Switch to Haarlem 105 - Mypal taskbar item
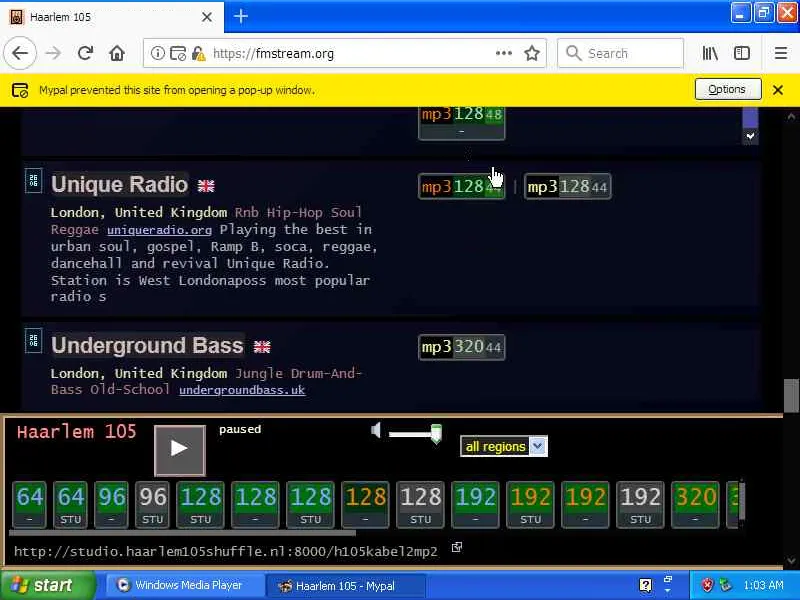Screen dimensions: 800x600 (x=346, y=586)
